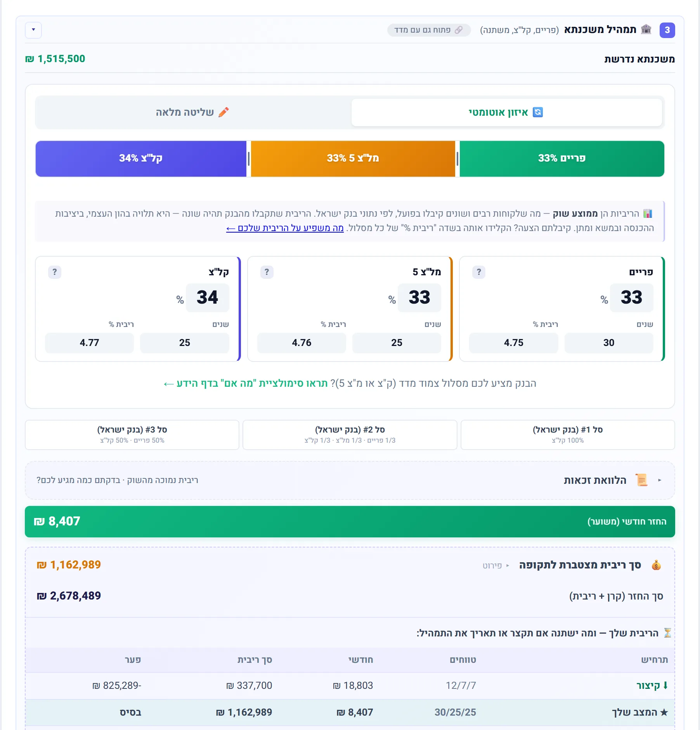
Task: Edit קל"צ percentage field showing 34
Action: point(208,298)
